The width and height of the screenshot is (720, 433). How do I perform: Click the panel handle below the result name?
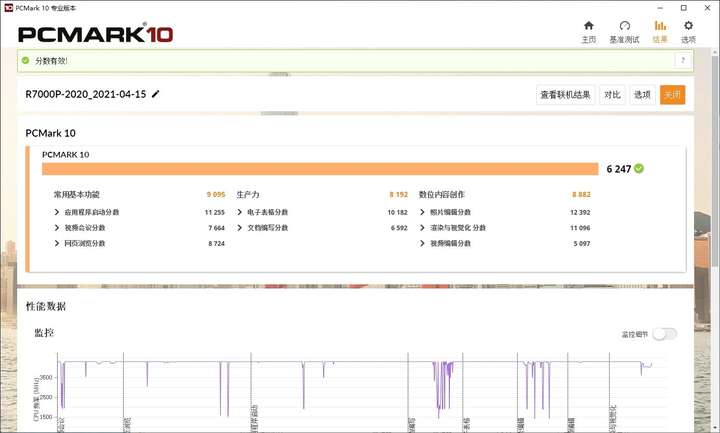tap(279, 113)
